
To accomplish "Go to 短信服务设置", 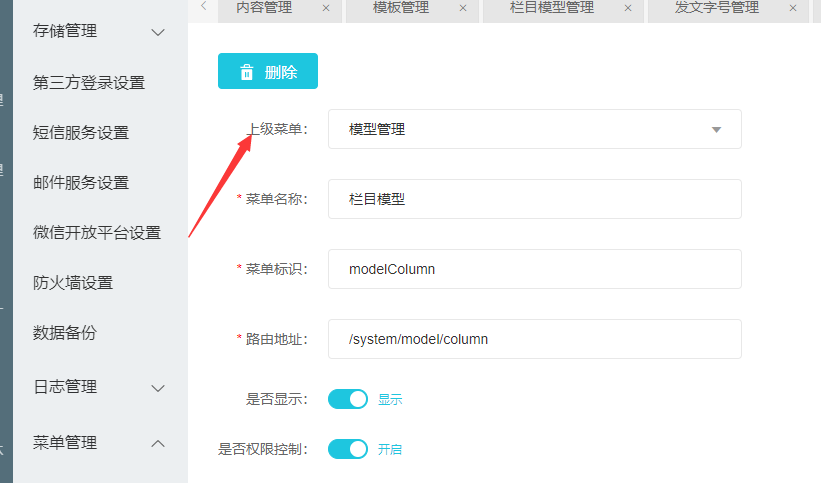I will pyautogui.click(x=81, y=133).
